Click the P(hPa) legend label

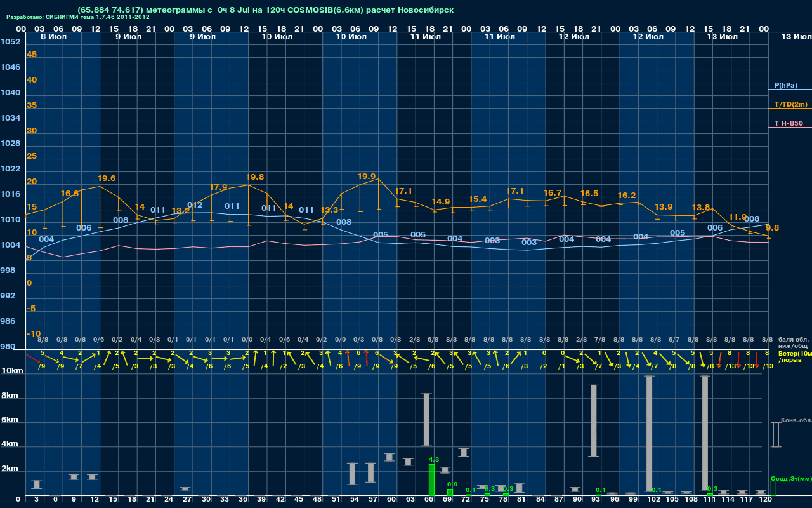785,85
